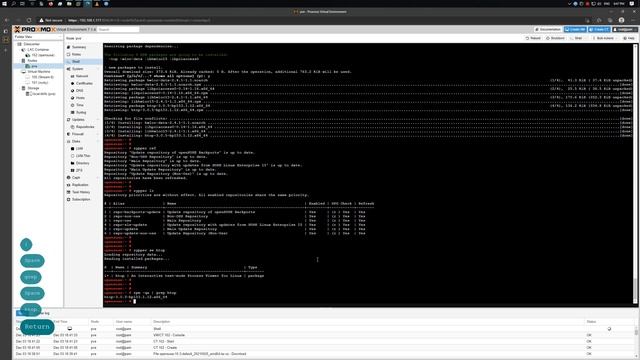Open the 'VM/CT 102 - Console' task row
The image size is (640, 360).
[325, 335]
